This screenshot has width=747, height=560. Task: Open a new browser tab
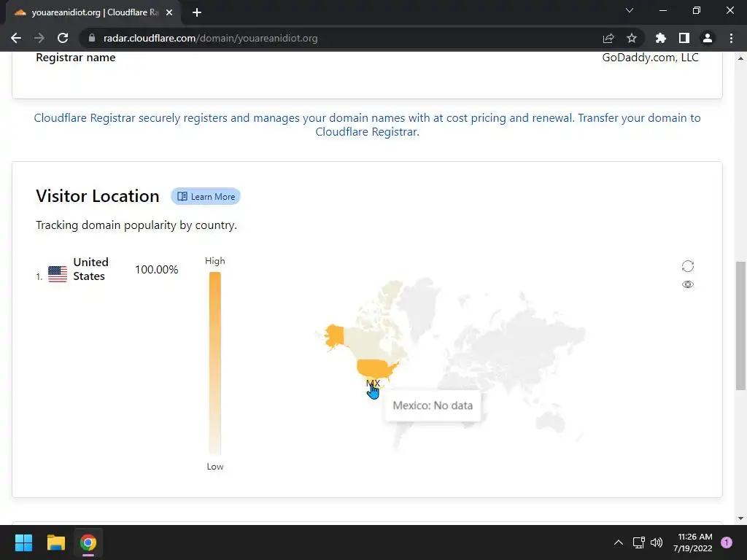click(x=197, y=12)
